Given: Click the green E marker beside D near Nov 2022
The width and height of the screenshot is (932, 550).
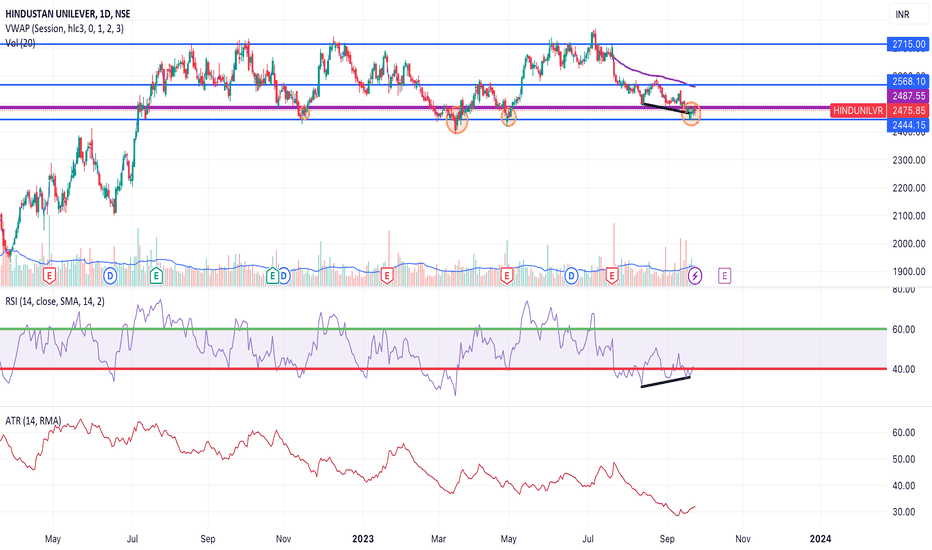Looking at the screenshot, I should [272, 275].
